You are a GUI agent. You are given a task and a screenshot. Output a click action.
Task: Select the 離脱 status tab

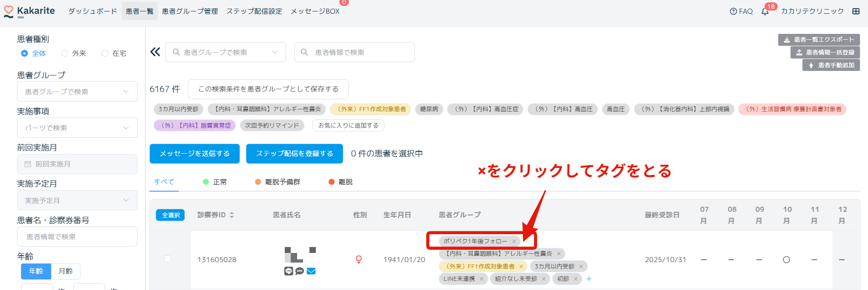click(x=341, y=182)
